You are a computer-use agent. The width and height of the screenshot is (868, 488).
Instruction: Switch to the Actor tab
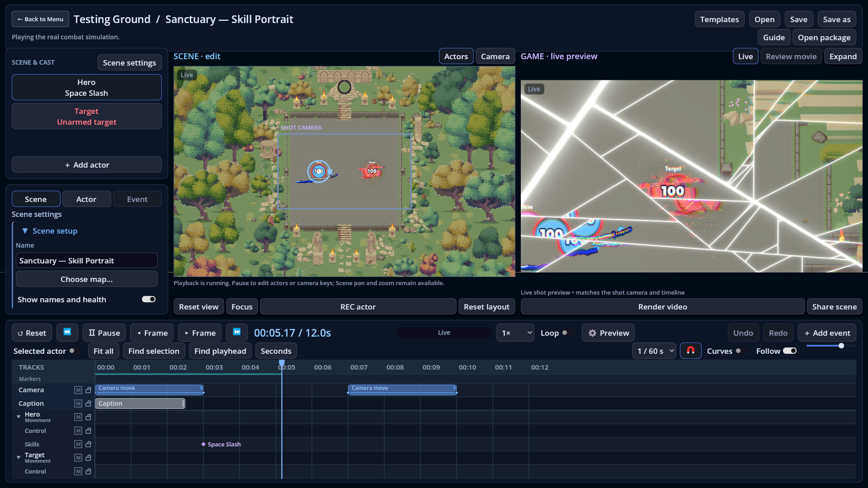click(86, 199)
